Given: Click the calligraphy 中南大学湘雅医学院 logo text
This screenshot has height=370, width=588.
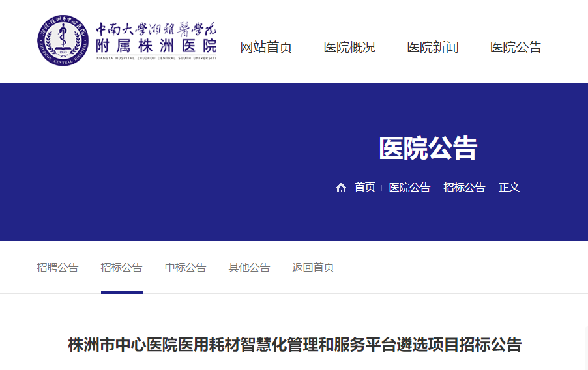Looking at the screenshot, I should pyautogui.click(x=156, y=29).
